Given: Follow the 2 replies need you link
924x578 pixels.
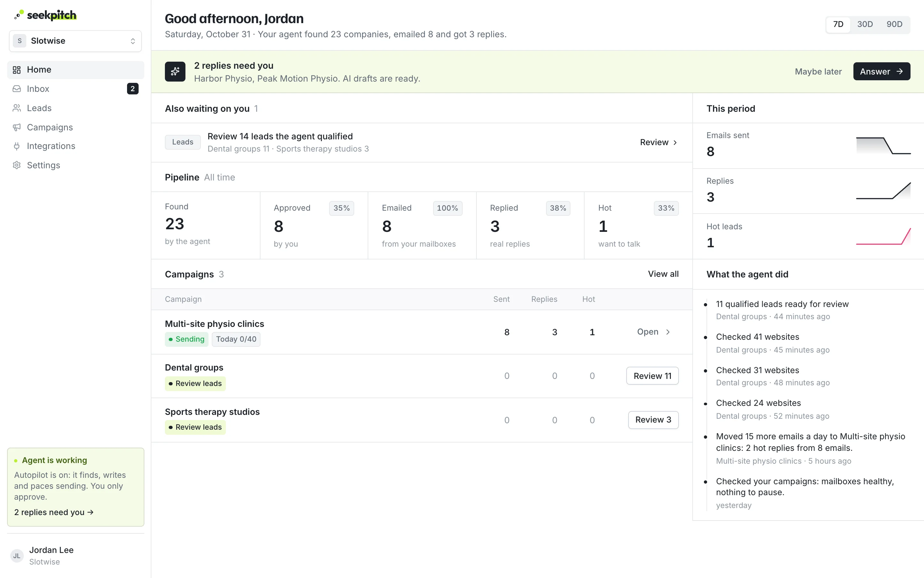Looking at the screenshot, I should tap(54, 512).
